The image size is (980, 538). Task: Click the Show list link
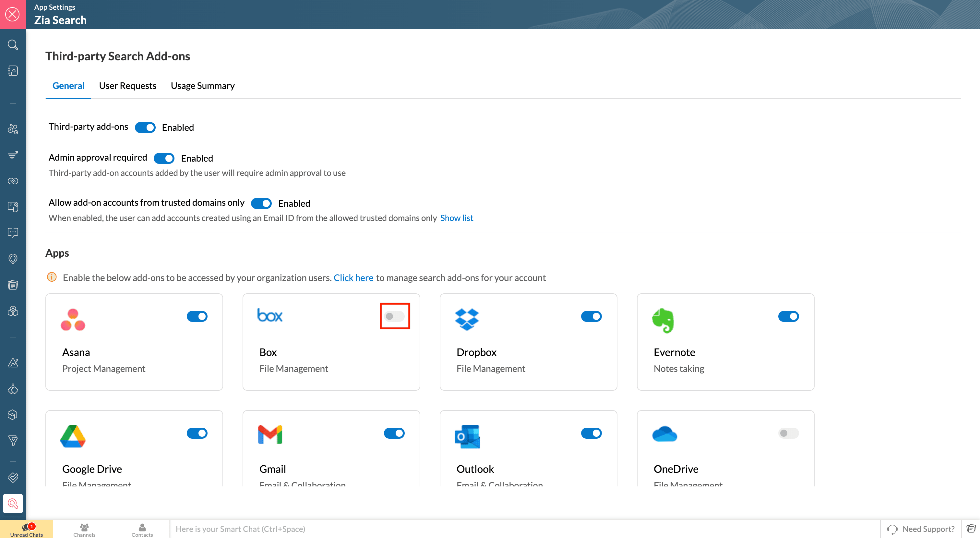(456, 218)
